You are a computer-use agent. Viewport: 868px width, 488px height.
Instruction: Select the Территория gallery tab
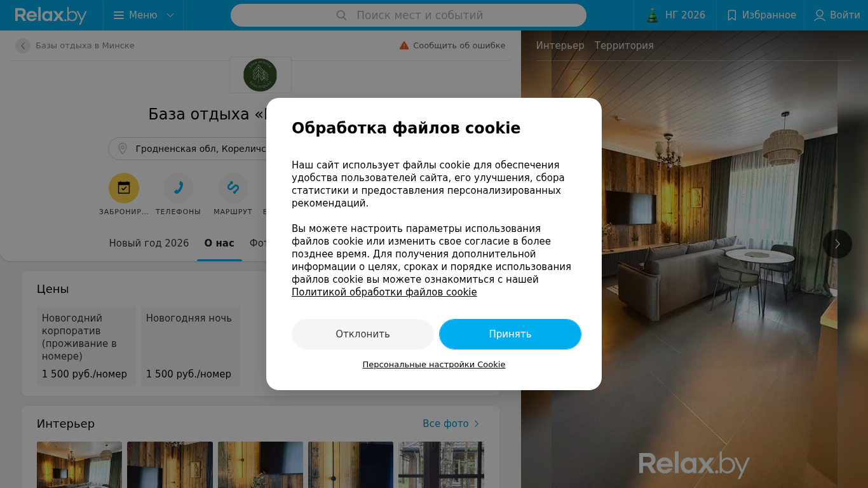click(624, 46)
